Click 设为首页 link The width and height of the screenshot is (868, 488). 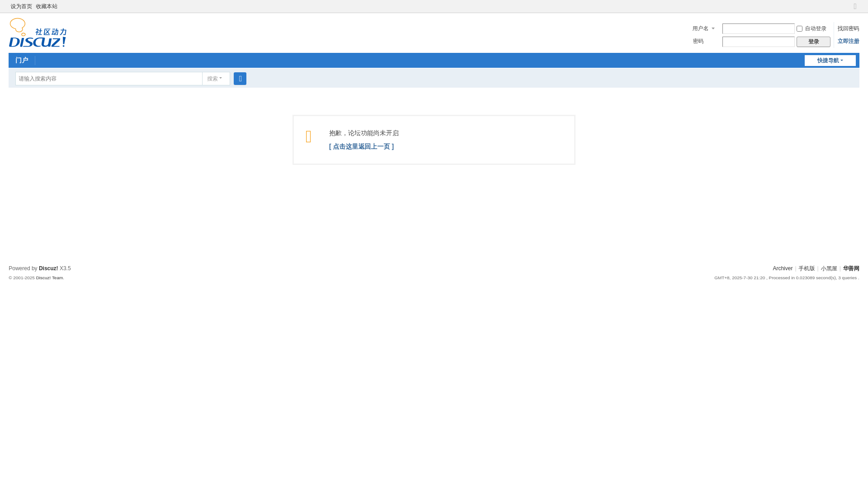coord(21,6)
